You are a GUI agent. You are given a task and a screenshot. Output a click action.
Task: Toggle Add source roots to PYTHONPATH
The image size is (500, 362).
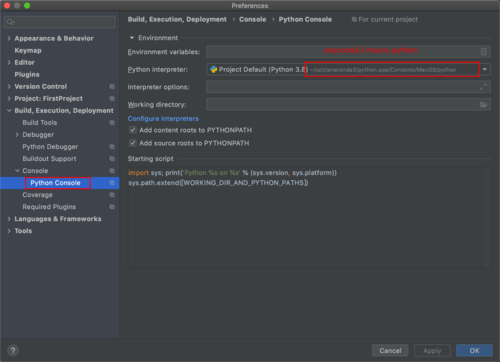[x=133, y=143]
